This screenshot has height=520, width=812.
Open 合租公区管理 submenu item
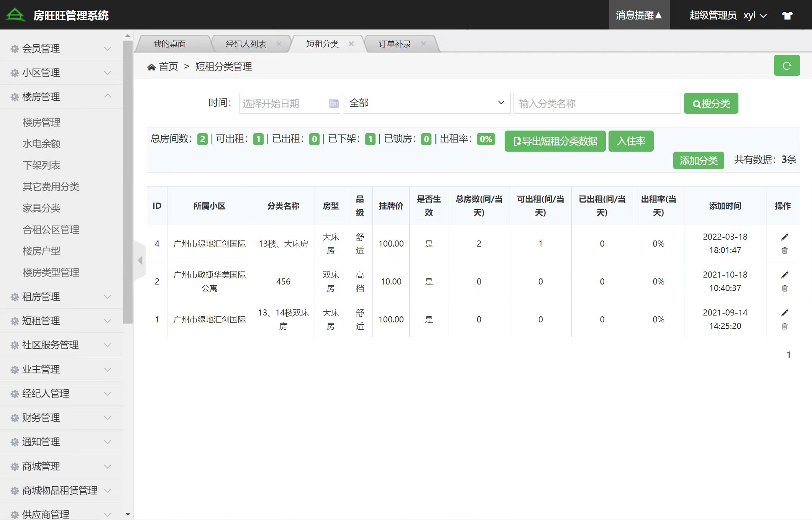point(51,230)
